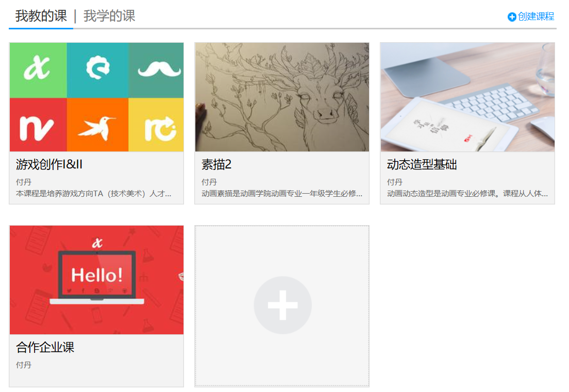Image resolution: width=569 pixels, height=392 pixels.
Task: Click the 合作企业课 course title
Action: pos(45,347)
